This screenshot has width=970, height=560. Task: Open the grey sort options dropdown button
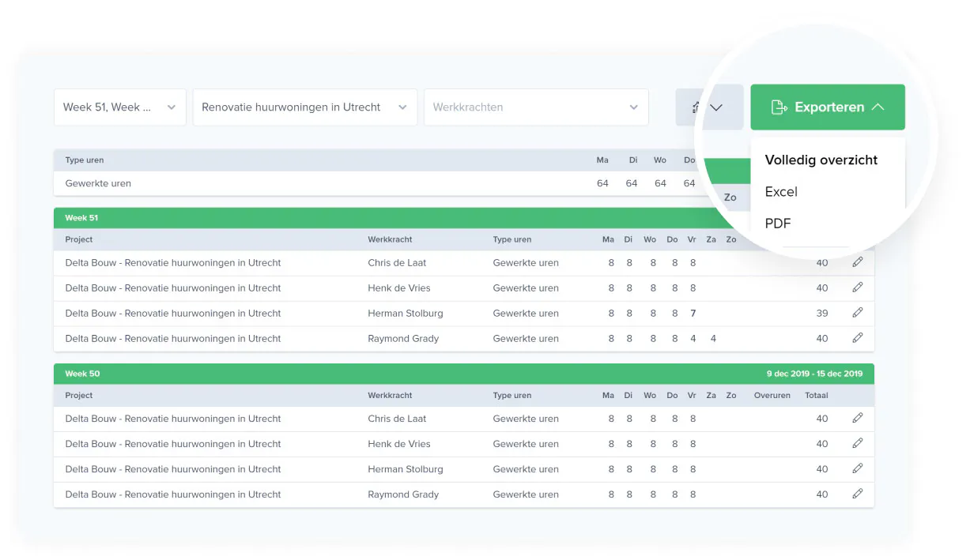[709, 107]
